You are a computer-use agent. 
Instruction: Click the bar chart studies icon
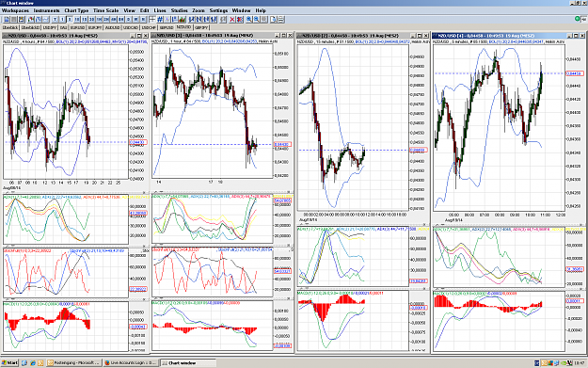point(182,19)
